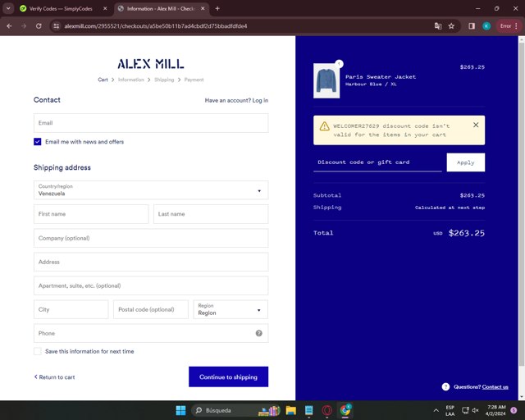The height and width of the screenshot is (420, 525).
Task: Expand the Region dropdown
Action: point(231,309)
